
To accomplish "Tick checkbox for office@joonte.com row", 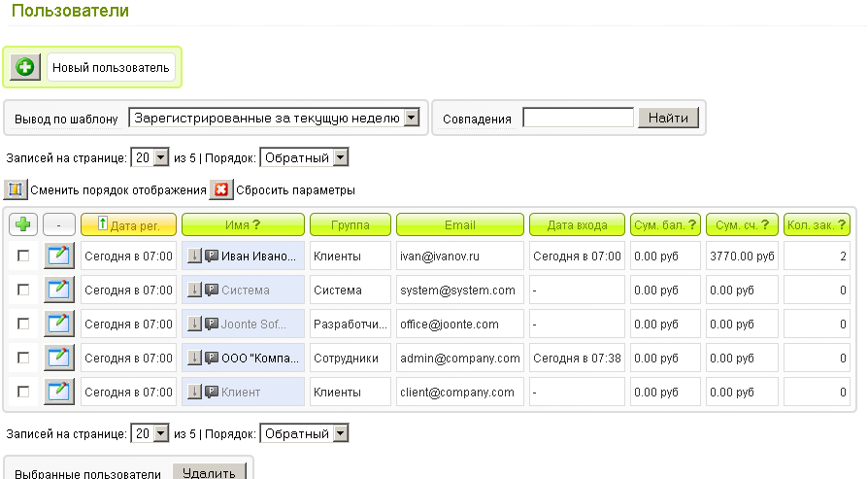I will 23,324.
